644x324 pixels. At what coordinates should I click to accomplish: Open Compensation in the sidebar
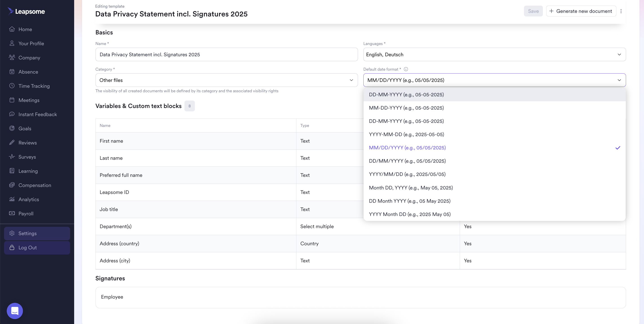(x=35, y=185)
